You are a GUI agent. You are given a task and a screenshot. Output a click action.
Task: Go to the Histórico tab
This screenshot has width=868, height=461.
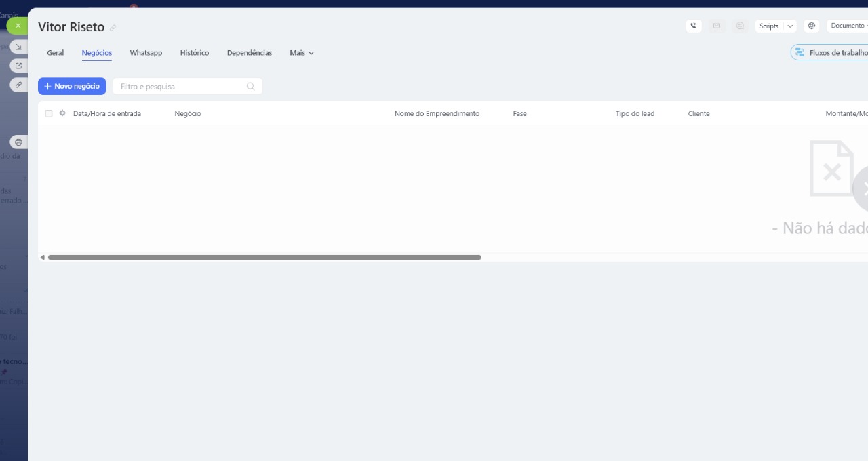[195, 53]
